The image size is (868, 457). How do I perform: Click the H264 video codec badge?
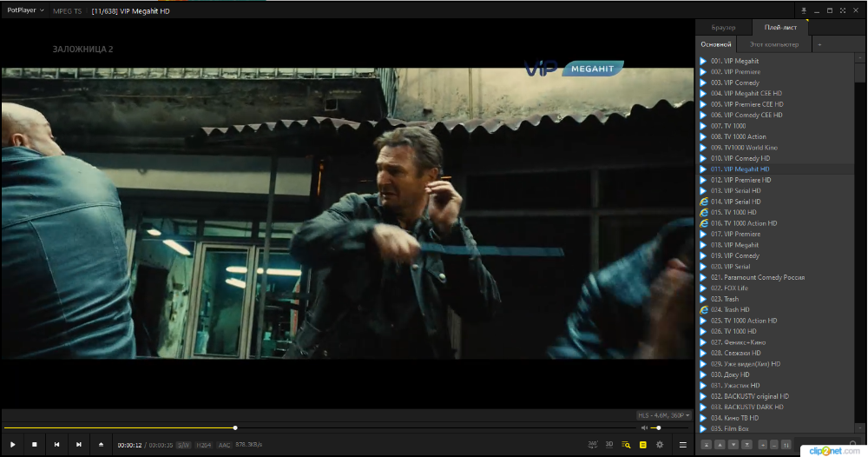[204, 445]
